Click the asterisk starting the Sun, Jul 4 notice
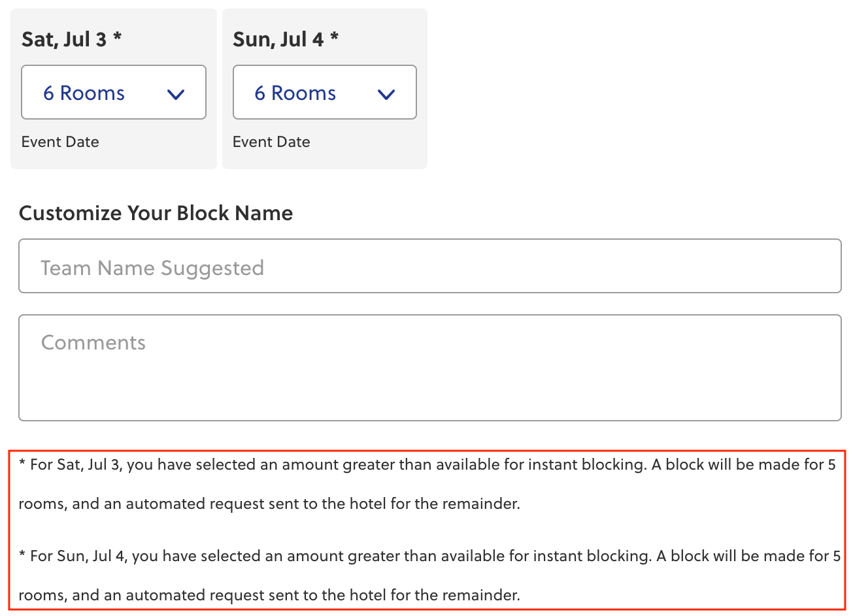Viewport: 853px width, 616px height. [x=22, y=555]
